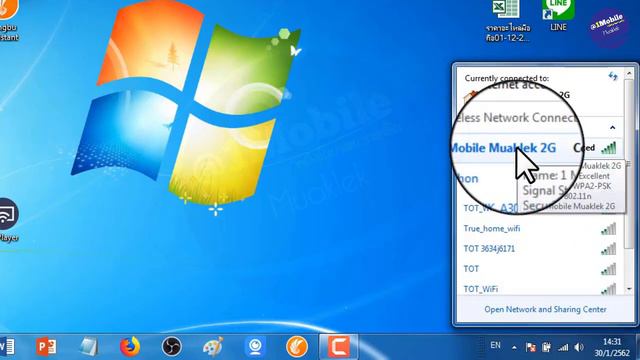Click the power plug tray icon
The height and width of the screenshot is (360, 640).
[547, 347]
